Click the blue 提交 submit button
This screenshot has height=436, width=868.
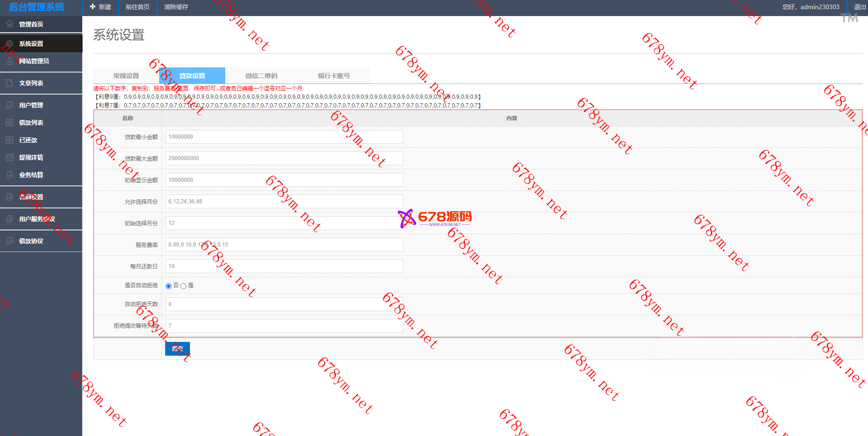[178, 349]
